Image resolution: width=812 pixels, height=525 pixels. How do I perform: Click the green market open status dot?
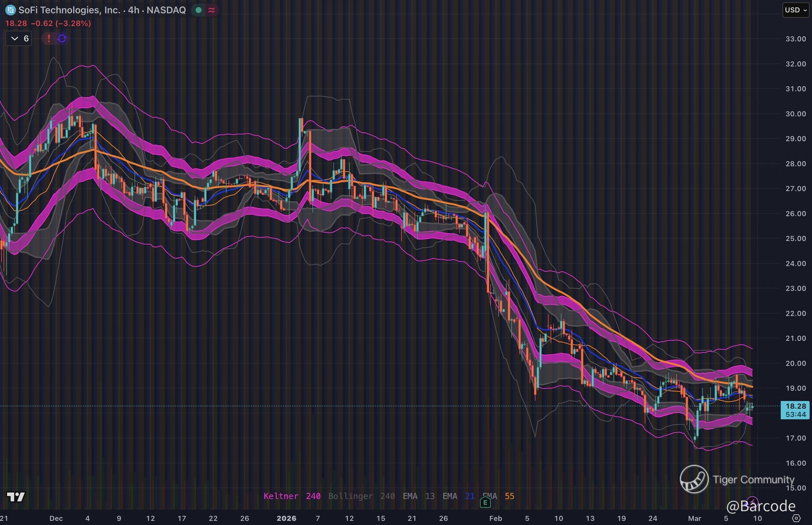pyautogui.click(x=199, y=10)
